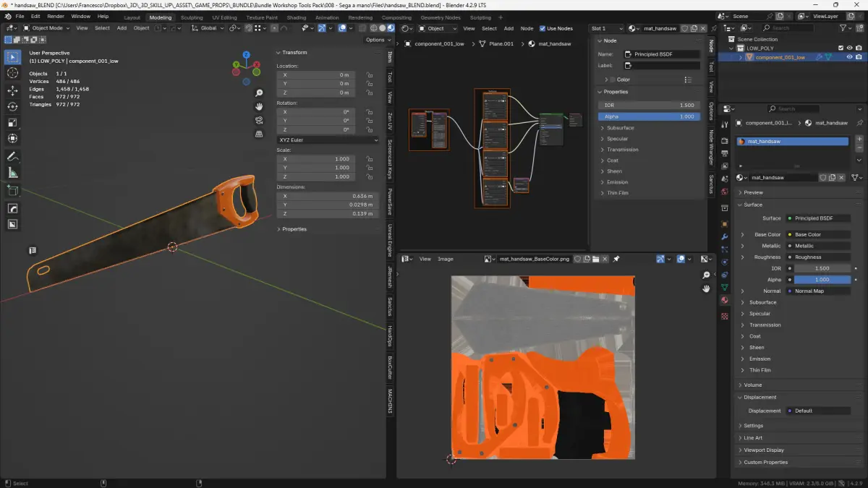The width and height of the screenshot is (868, 488).
Task: Click the IOR 1.500 field in properties
Action: click(822, 268)
